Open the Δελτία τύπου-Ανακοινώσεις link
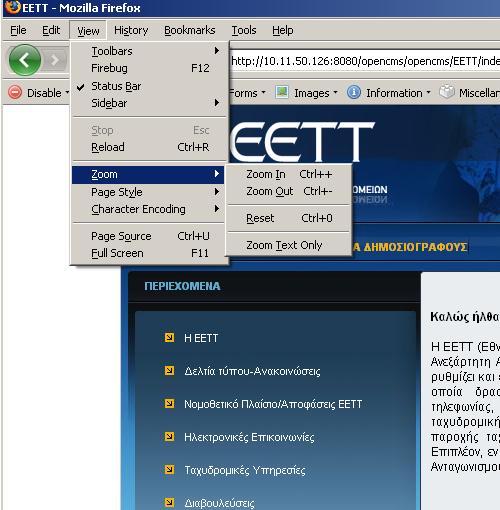 [x=252, y=371]
